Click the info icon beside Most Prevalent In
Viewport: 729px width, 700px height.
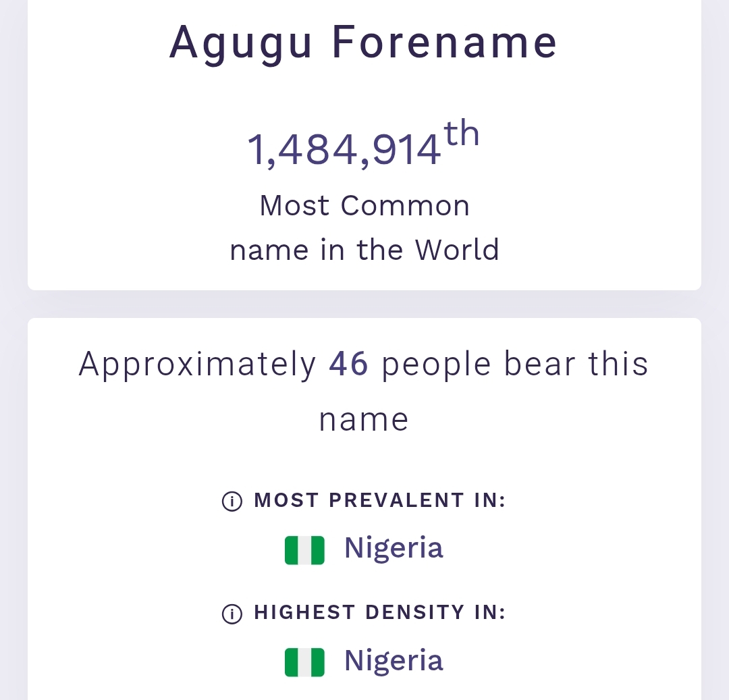pyautogui.click(x=232, y=501)
